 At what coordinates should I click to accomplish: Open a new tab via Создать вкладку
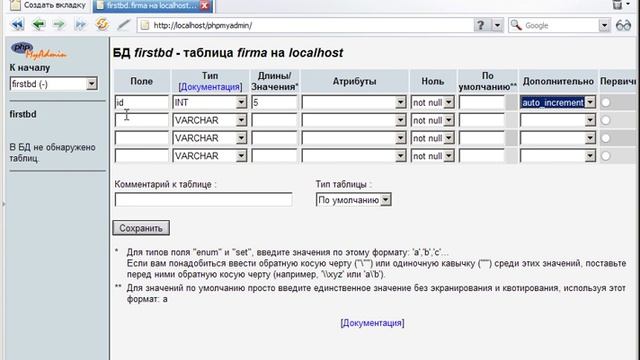click(48, 5)
